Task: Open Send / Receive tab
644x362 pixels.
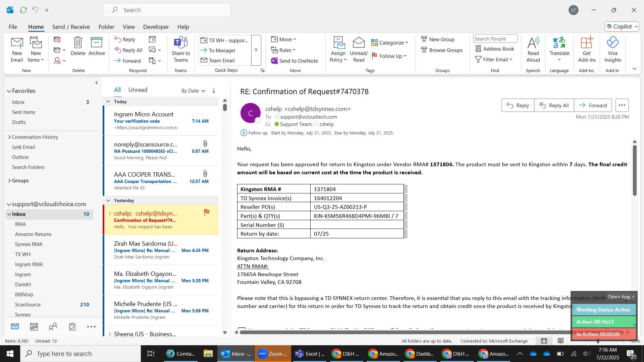Action: click(71, 27)
